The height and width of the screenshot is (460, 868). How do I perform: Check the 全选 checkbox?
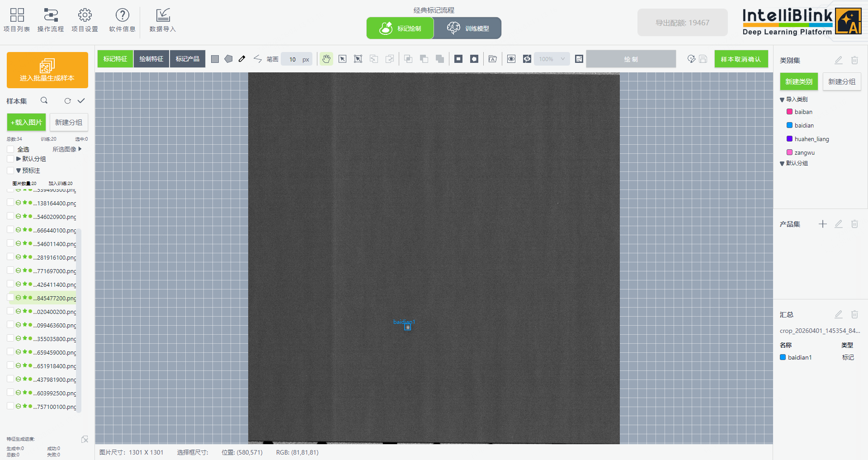[10, 149]
